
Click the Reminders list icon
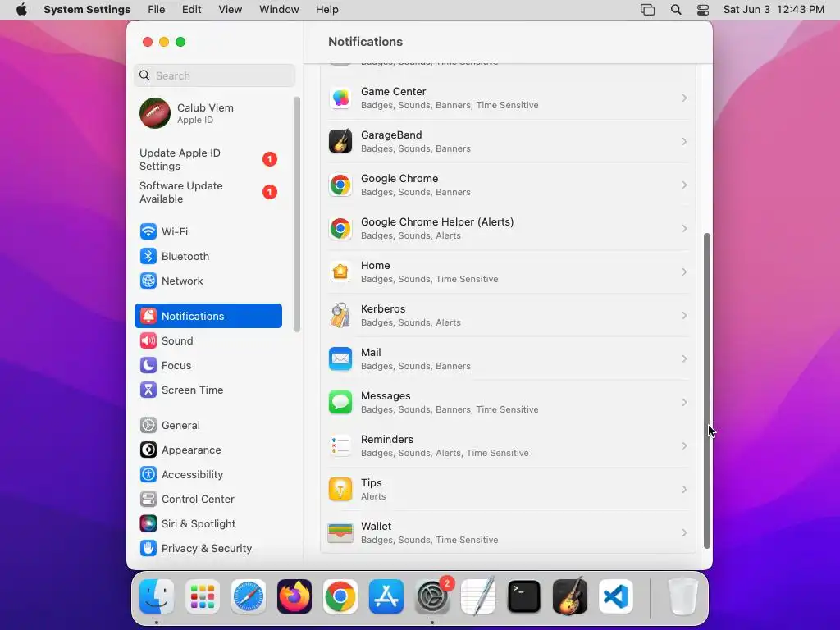[x=340, y=445]
